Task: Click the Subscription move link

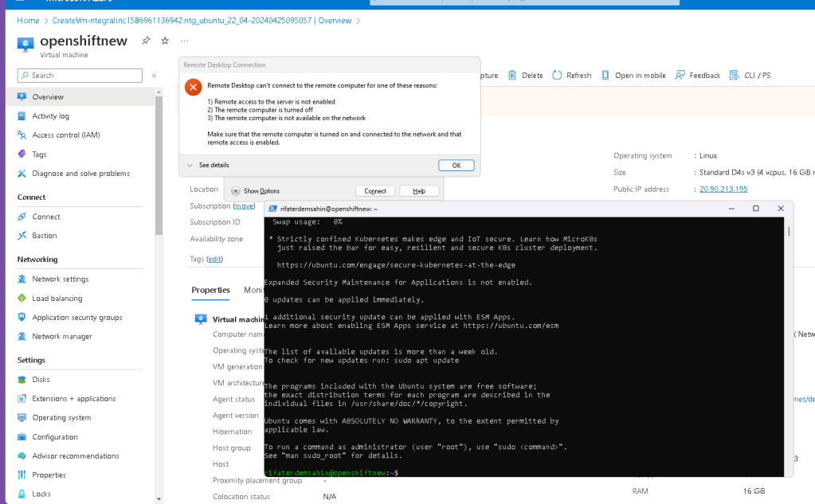Action: [245, 205]
